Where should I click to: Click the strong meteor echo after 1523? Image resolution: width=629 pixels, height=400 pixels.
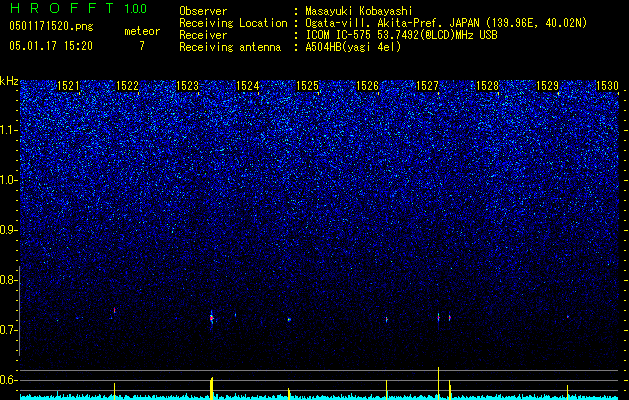click(x=211, y=319)
